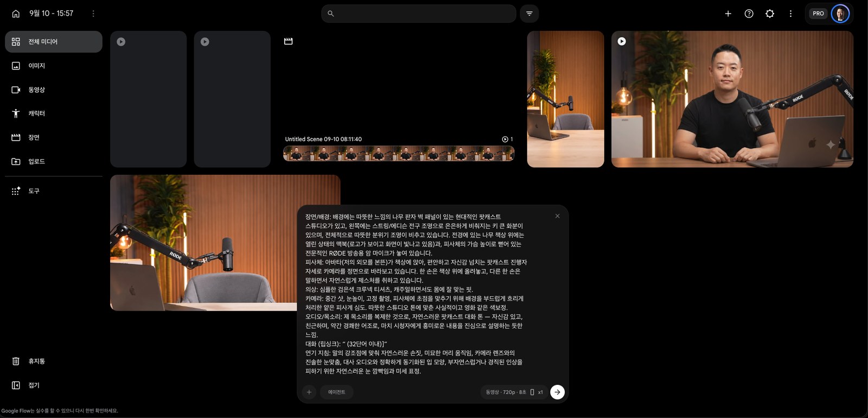Open 도구 in the sidebar

pos(54,191)
